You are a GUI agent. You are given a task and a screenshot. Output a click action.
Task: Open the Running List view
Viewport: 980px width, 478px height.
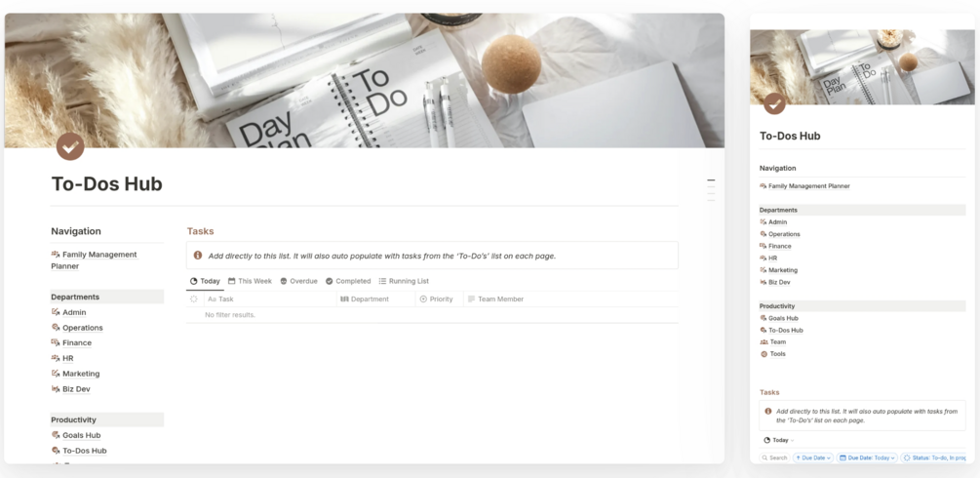pyautogui.click(x=404, y=281)
